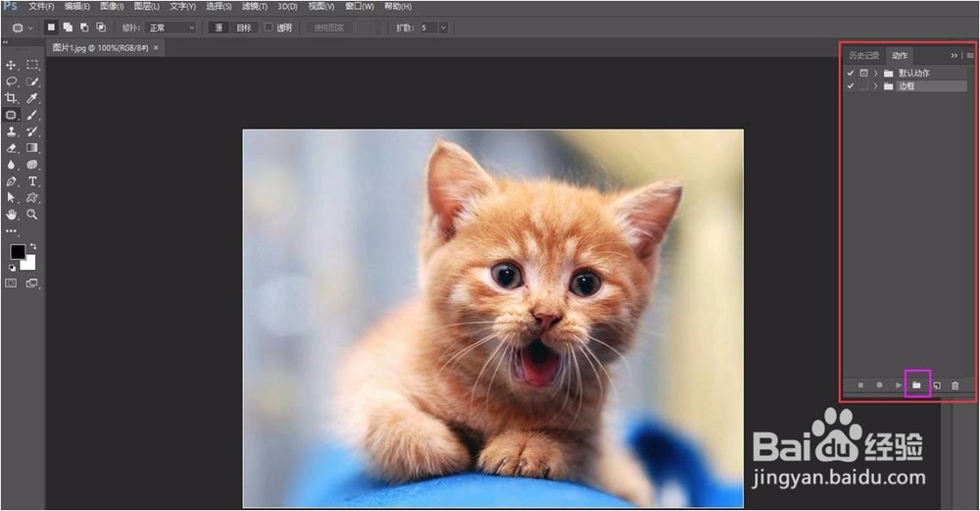
Task: Open the 滤镜(T) menu
Action: [x=255, y=6]
